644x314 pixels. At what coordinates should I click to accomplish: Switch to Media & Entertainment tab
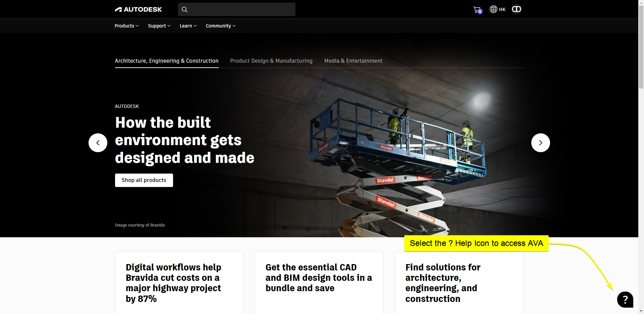(x=353, y=61)
